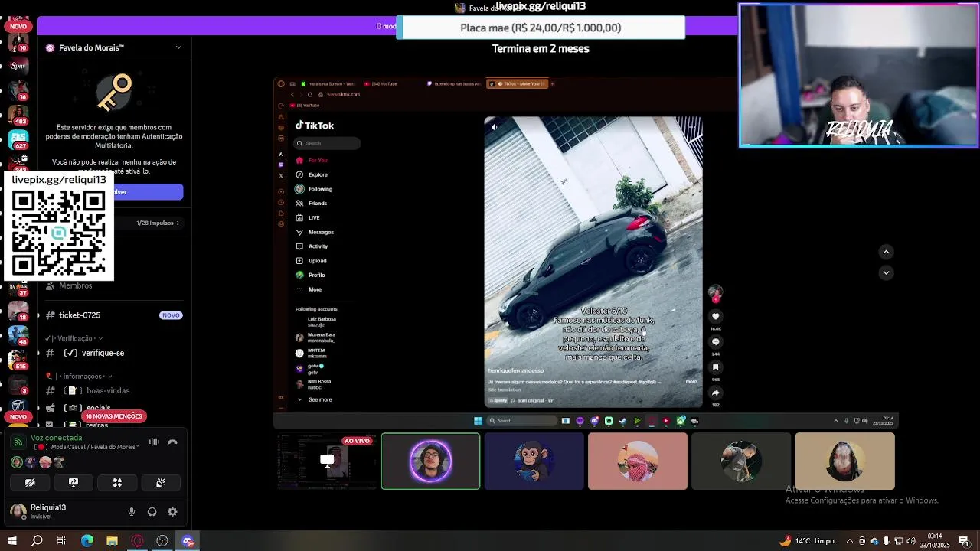
Task: Select the AO VIVO stream thumbnail
Action: point(327,461)
